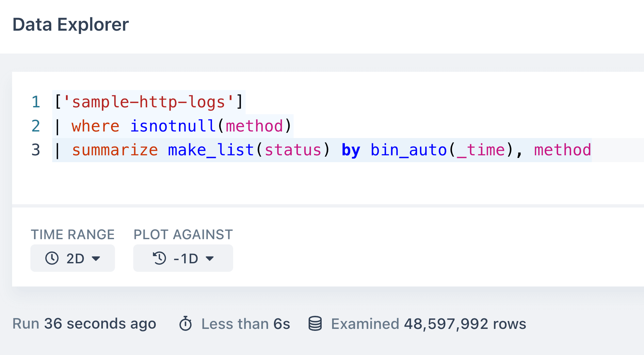644x355 pixels.
Task: Click the database icon beside examined rows
Action: click(x=315, y=324)
